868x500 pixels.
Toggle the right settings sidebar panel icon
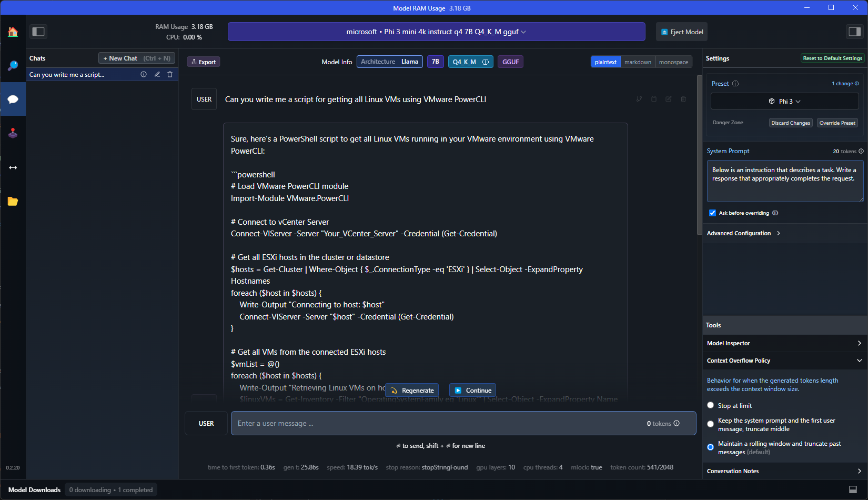coord(854,32)
